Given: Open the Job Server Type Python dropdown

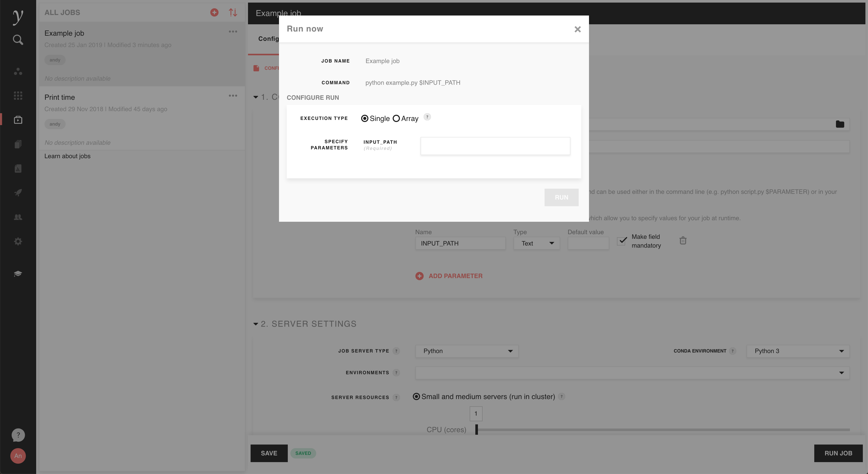Looking at the screenshot, I should pos(467,351).
